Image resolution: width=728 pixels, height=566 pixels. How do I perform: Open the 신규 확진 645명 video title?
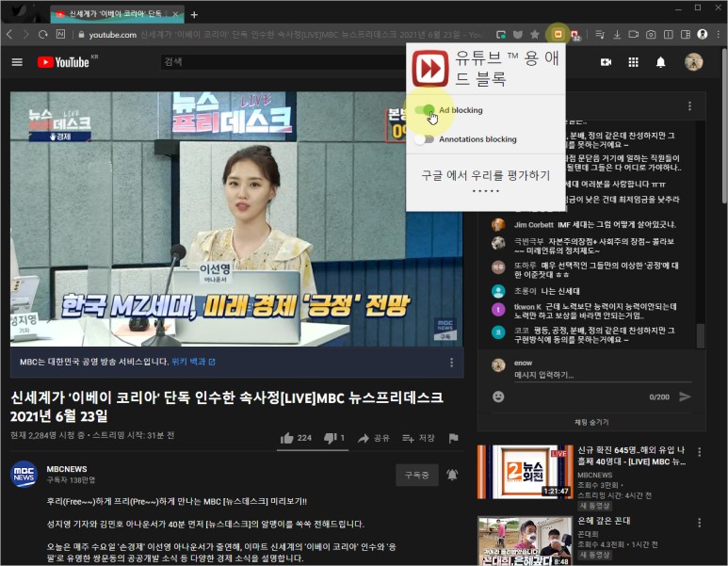pos(631,456)
